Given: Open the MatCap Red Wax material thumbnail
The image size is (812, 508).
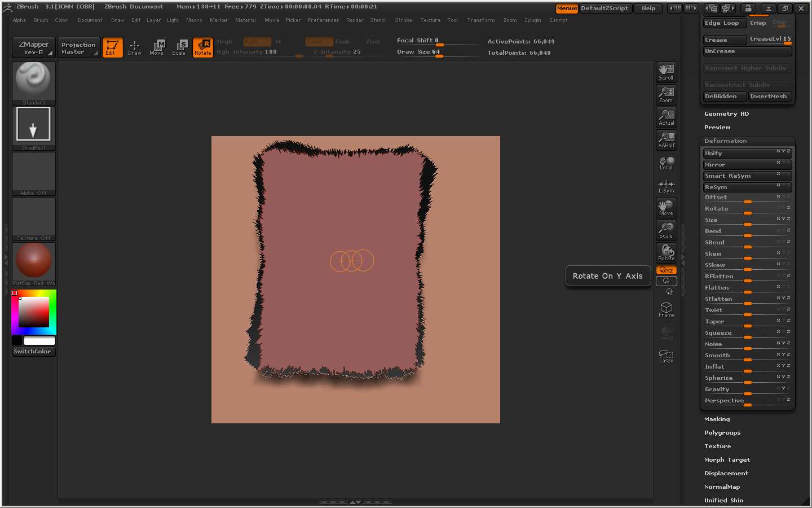Looking at the screenshot, I should [34, 261].
